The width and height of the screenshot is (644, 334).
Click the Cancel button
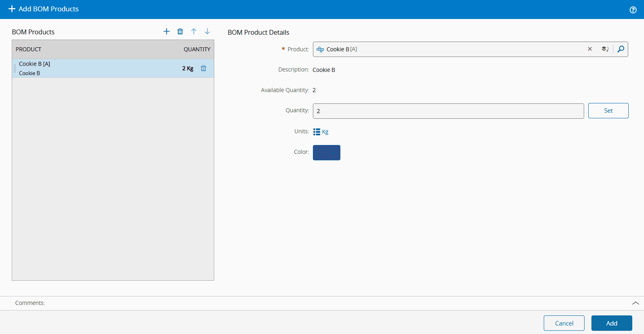(564, 323)
